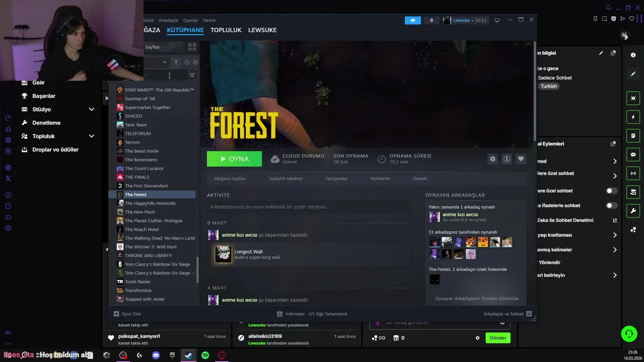The image size is (644, 362).
Task: Open Başarılar in Twitch dashboard sidebar
Action: pyautogui.click(x=44, y=96)
